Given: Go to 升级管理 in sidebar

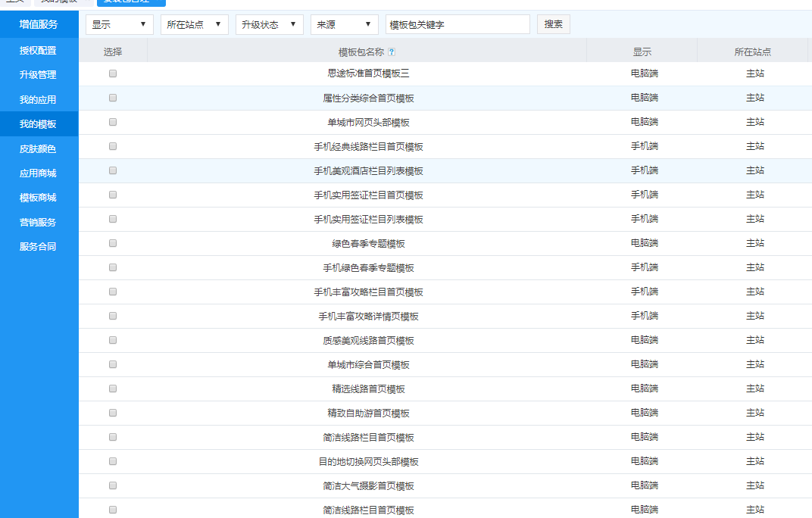Looking at the screenshot, I should (x=38, y=75).
